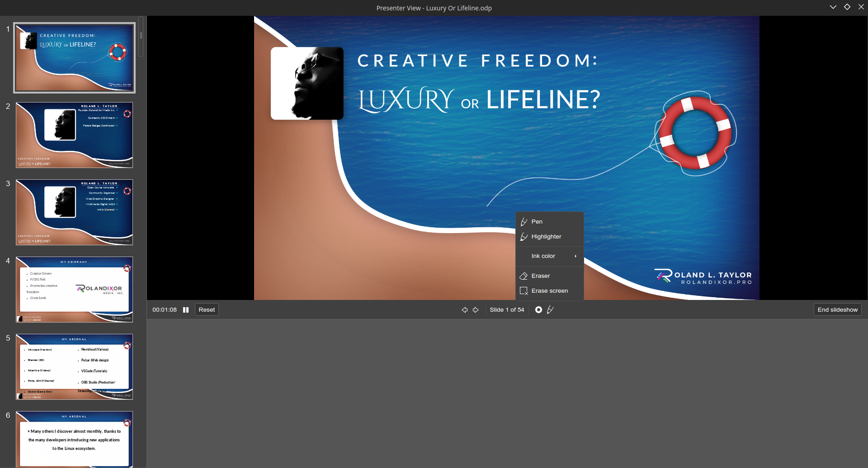The image size is (868, 468).
Task: Select the Eraser icon in the annotation menu
Action: click(x=524, y=276)
